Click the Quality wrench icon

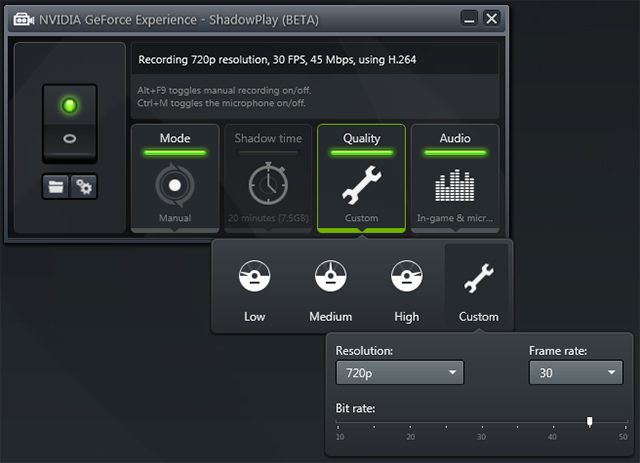[x=361, y=186]
